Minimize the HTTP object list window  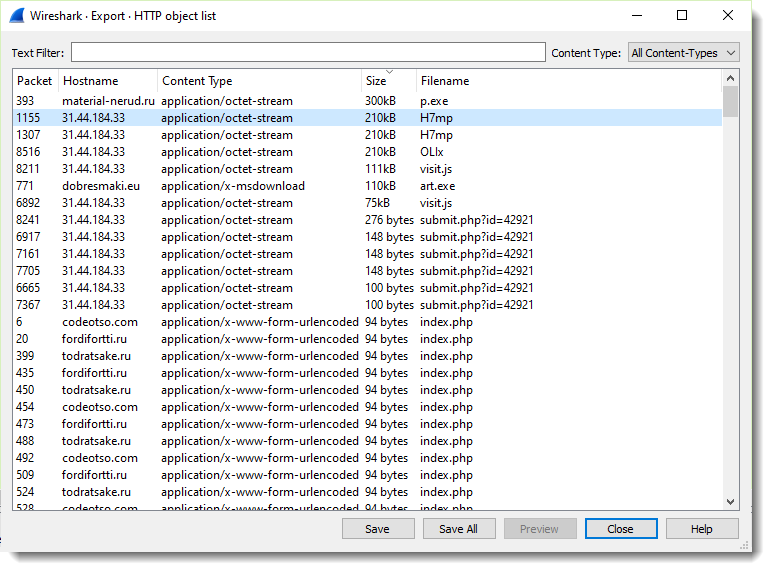pos(637,16)
